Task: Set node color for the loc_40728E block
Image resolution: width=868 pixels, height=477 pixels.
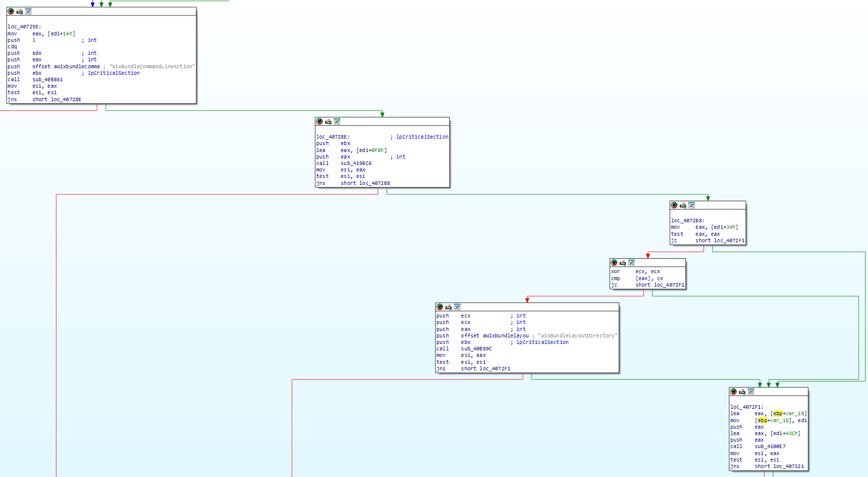Action: pyautogui.click(x=320, y=122)
